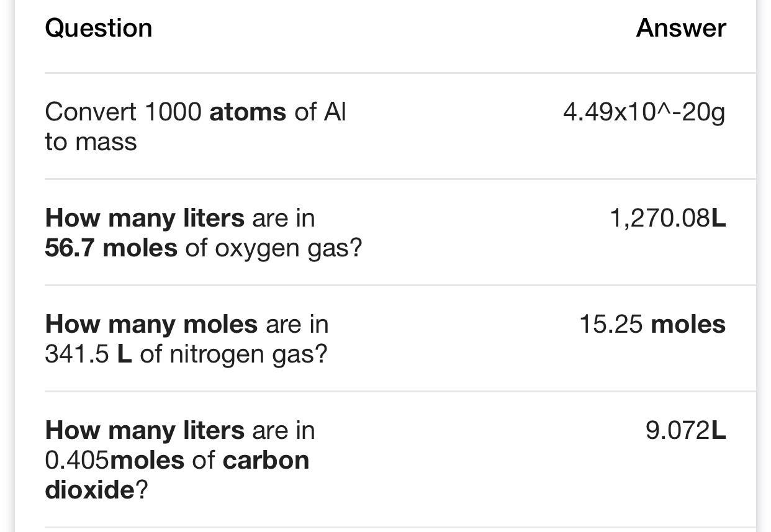Select the 0.405moles value
The height and width of the screenshot is (532, 771).
(114, 461)
